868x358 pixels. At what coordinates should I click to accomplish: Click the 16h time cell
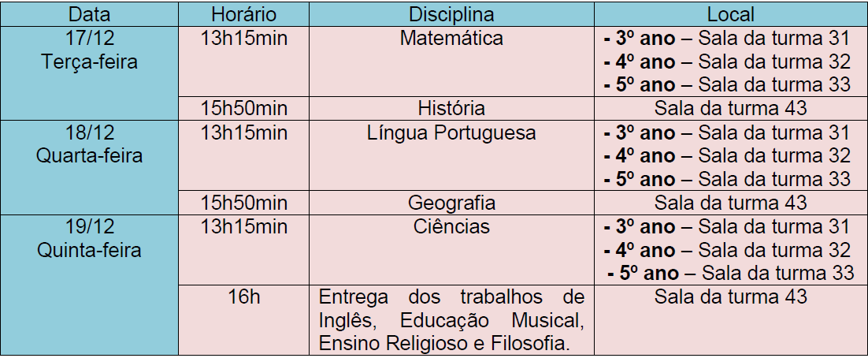[x=243, y=320]
